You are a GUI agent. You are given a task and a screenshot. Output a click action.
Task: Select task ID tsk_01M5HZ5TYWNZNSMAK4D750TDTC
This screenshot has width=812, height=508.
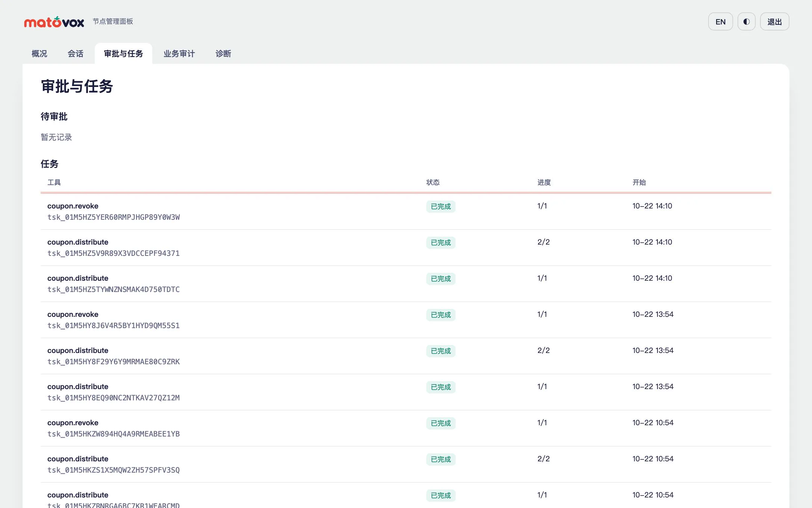[114, 289]
